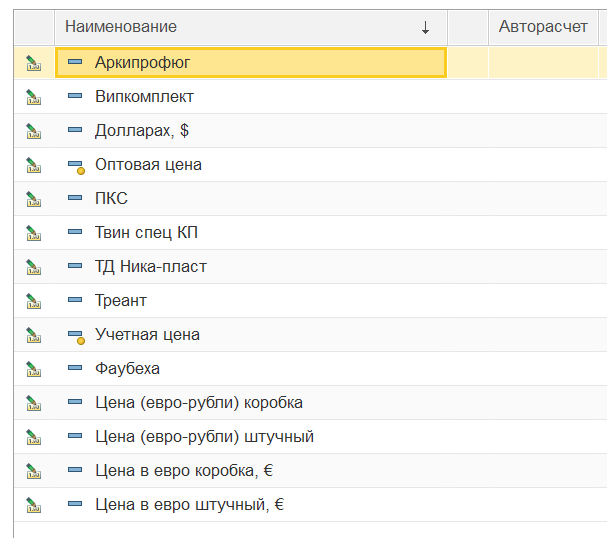The width and height of the screenshot is (607, 538).
Task: Click the yellow-dotted icon beside Учетная цена
Action: pos(75,335)
